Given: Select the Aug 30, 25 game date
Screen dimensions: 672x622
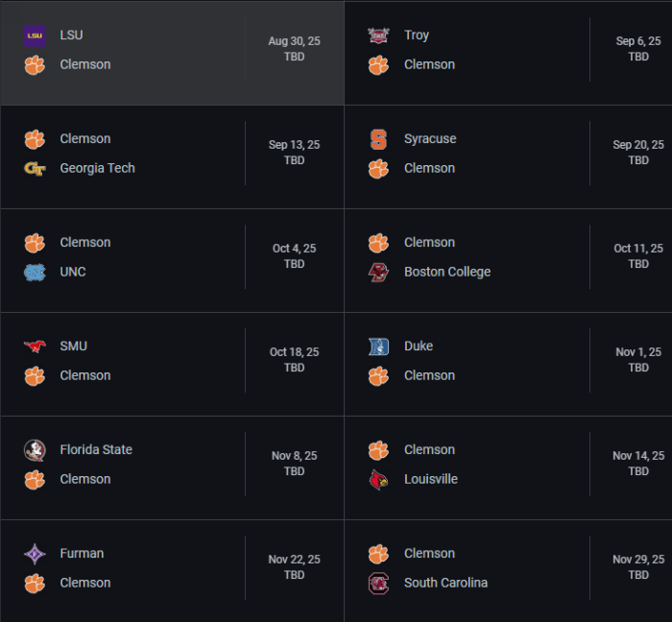Looking at the screenshot, I should click(295, 41).
